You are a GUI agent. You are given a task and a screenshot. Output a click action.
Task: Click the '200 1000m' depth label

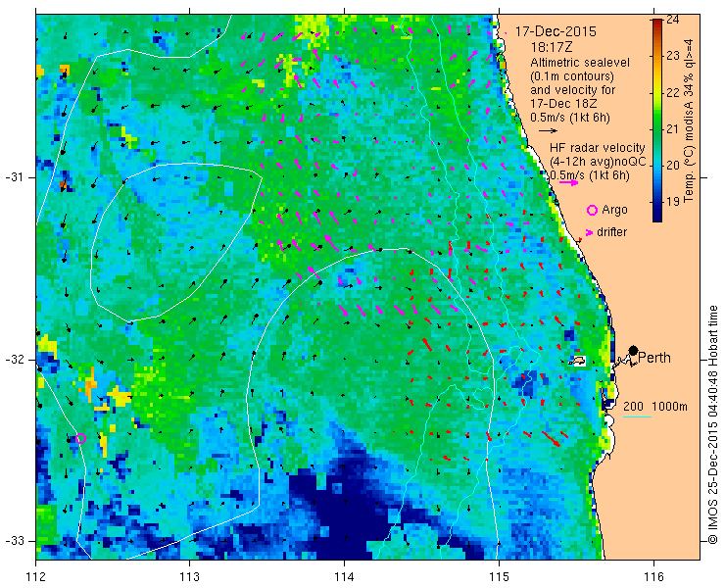655,407
